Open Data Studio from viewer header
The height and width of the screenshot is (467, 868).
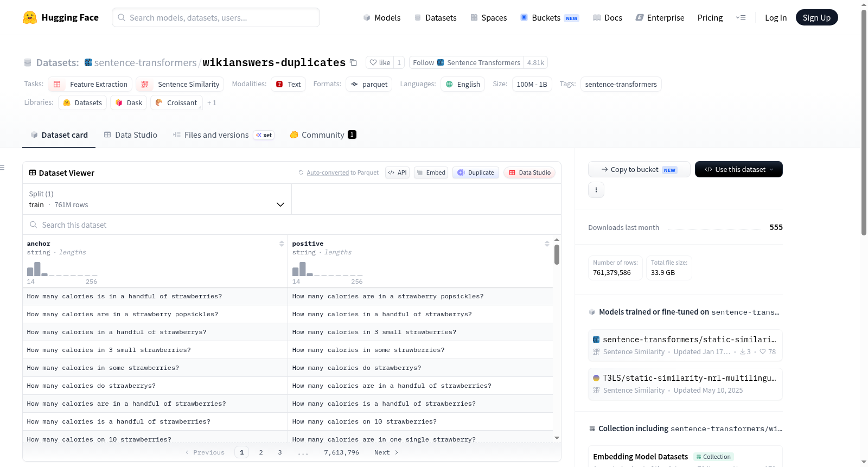pos(529,172)
